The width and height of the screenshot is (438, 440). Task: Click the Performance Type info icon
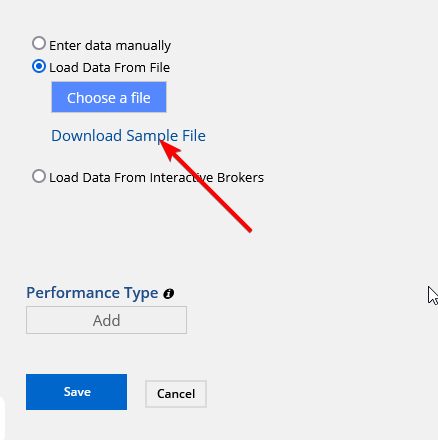168,294
